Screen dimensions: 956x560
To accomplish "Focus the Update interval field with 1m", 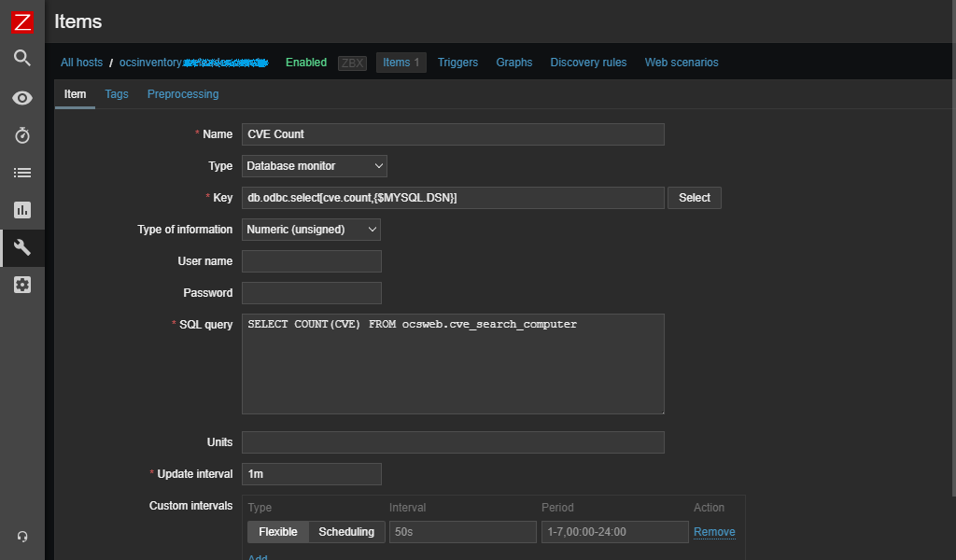I will coord(312,474).
